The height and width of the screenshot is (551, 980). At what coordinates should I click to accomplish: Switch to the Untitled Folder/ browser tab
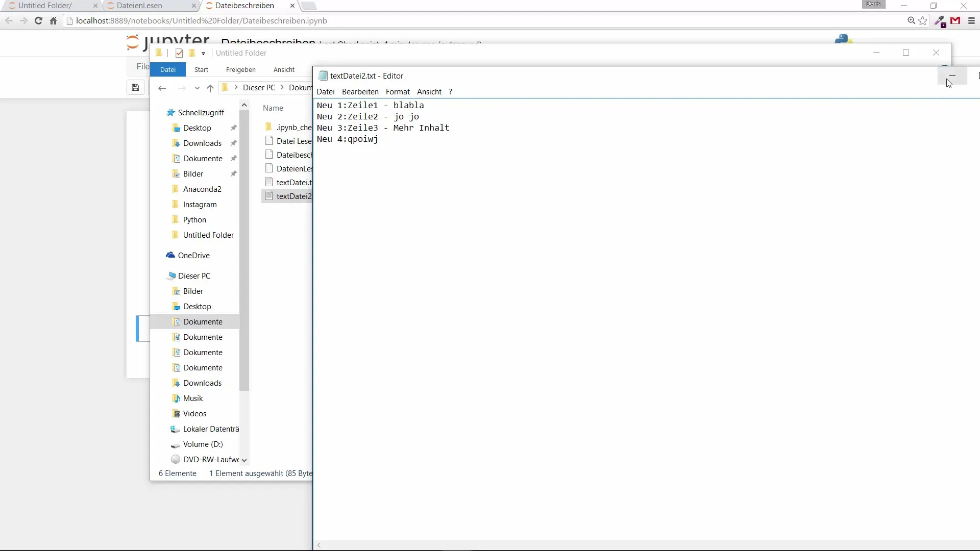[45, 6]
